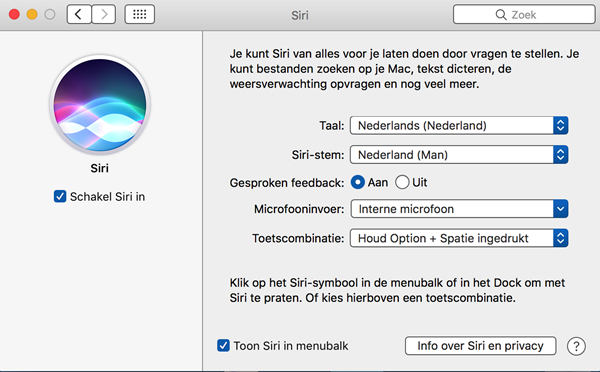
Task: Click the Gesproken feedback label
Action: pyautogui.click(x=287, y=183)
